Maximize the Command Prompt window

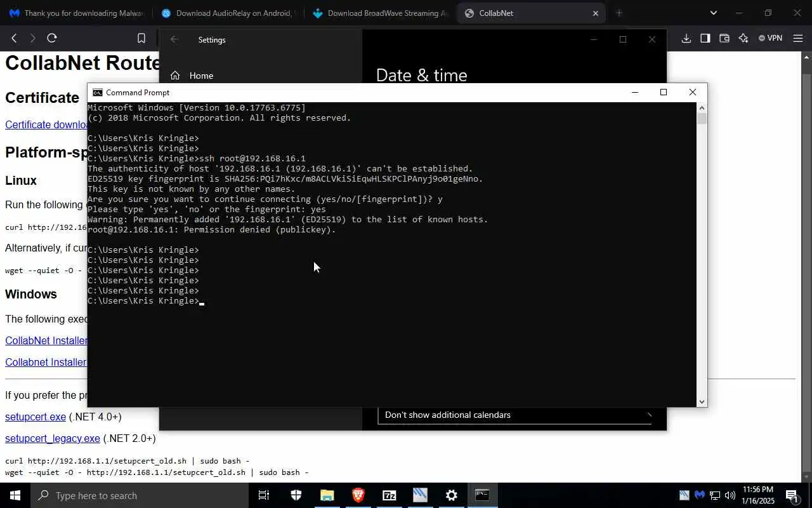(x=664, y=93)
